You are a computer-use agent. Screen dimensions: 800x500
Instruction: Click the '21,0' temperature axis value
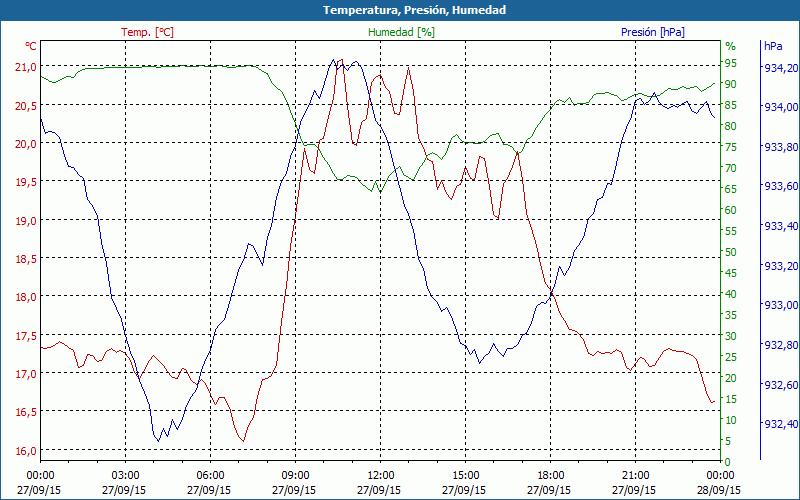tap(26, 67)
